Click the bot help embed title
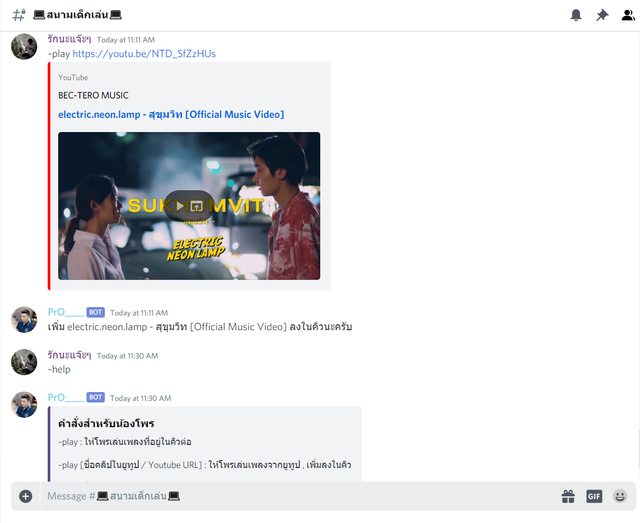 click(x=106, y=424)
